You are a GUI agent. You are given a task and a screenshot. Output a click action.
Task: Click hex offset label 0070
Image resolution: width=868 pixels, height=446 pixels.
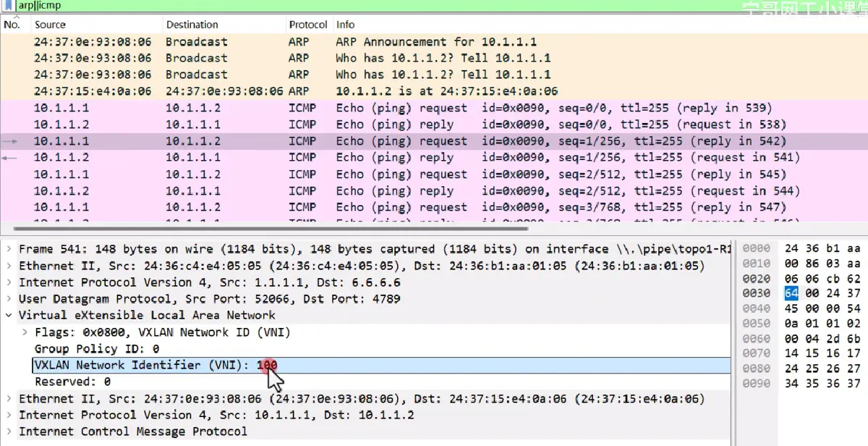(757, 353)
